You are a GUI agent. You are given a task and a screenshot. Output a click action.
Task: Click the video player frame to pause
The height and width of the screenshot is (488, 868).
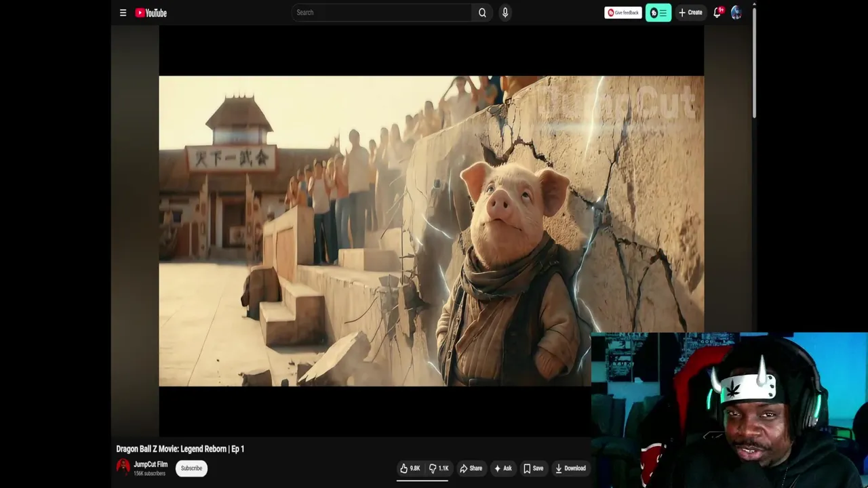[x=431, y=230]
